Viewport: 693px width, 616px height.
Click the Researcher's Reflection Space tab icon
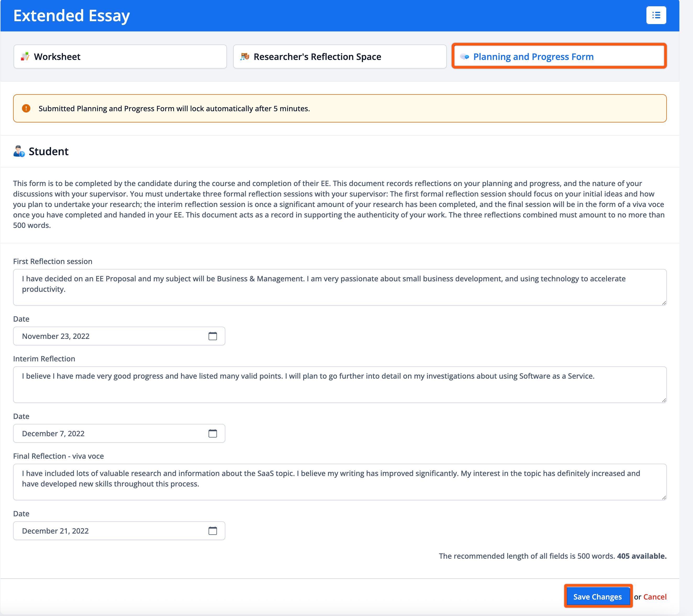pos(244,57)
